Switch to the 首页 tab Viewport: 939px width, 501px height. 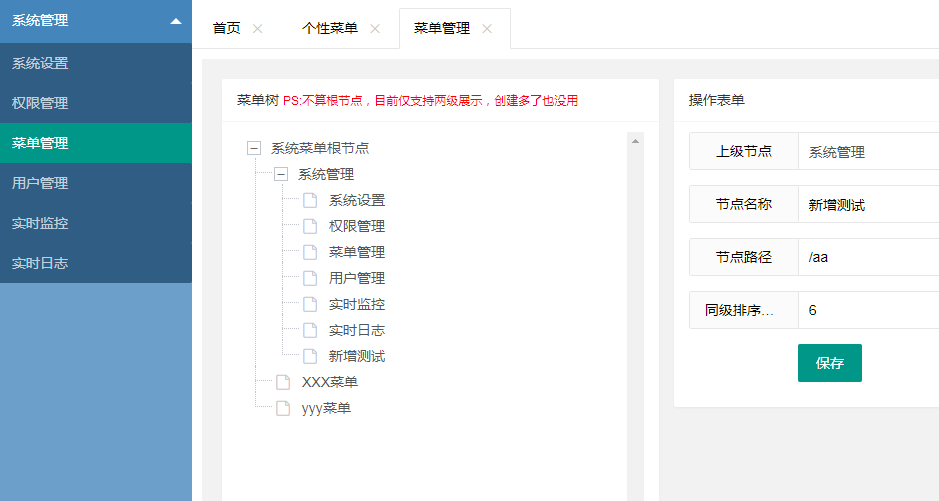(x=226, y=28)
